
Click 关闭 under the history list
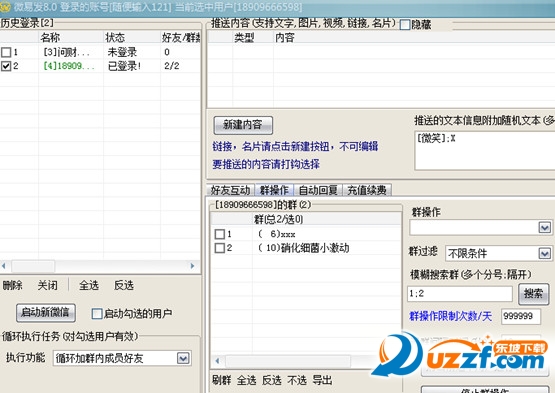point(47,285)
